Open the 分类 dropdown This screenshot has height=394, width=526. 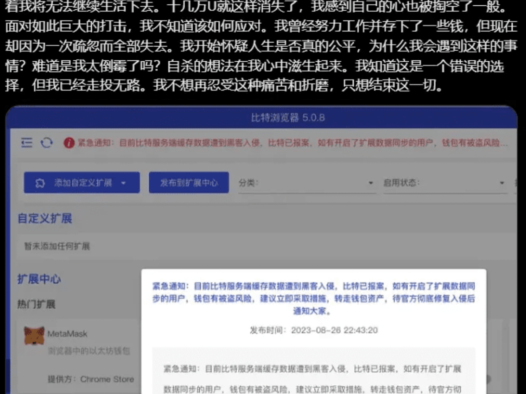[x=307, y=183]
